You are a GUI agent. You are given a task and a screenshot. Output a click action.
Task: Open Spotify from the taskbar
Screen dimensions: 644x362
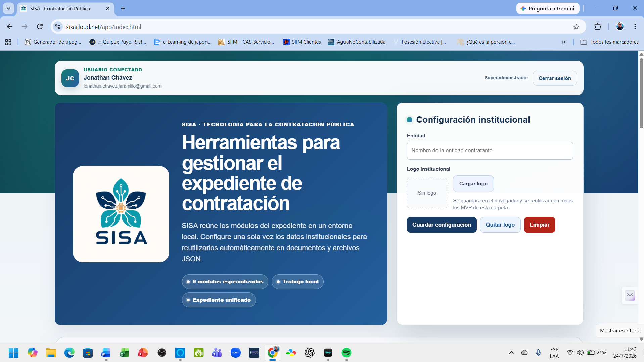[x=347, y=353]
